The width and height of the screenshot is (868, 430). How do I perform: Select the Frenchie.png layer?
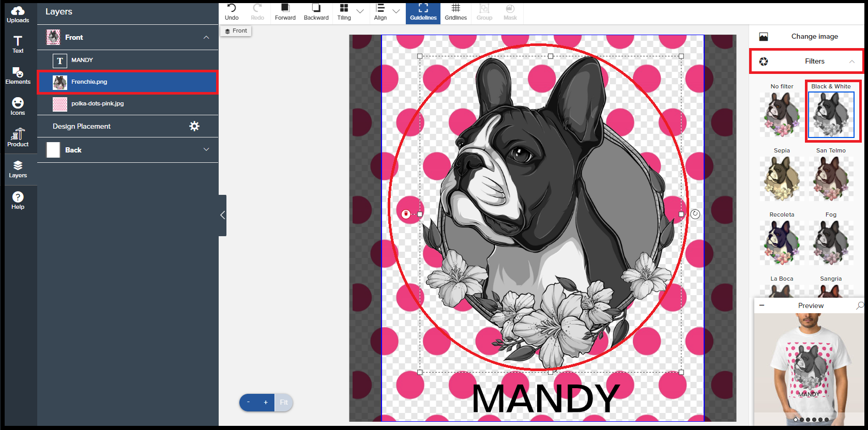pyautogui.click(x=128, y=82)
